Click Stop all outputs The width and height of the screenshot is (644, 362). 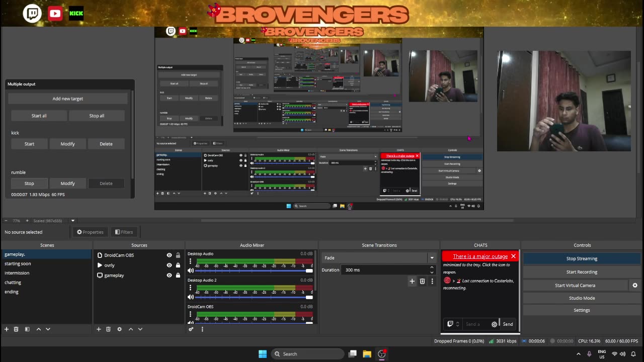(x=97, y=116)
